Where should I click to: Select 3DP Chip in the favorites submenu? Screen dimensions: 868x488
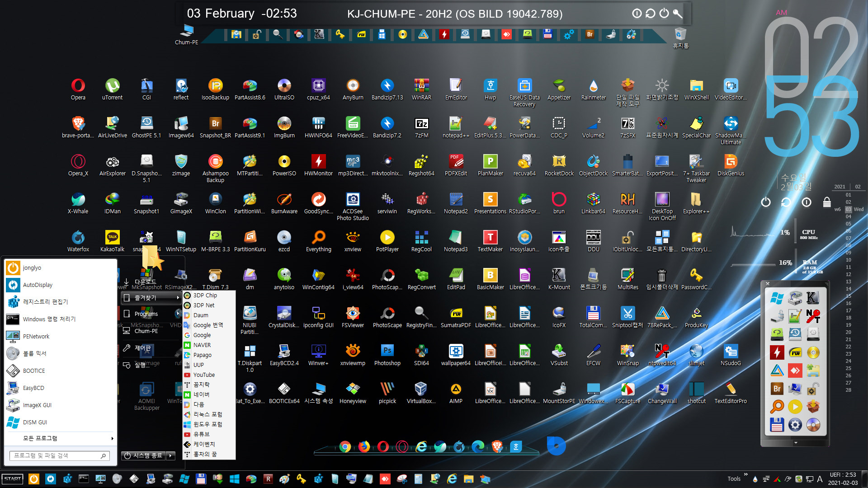pyautogui.click(x=209, y=295)
